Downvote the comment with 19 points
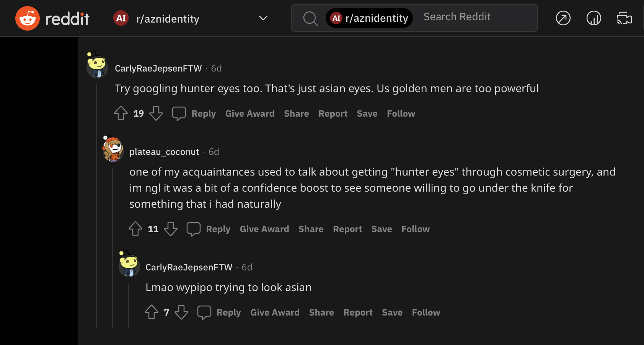 [156, 113]
